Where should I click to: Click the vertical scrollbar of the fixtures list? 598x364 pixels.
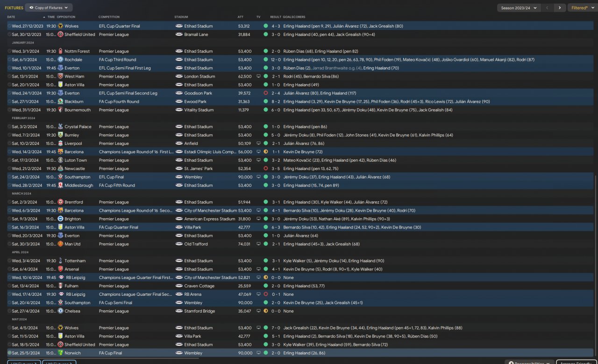(596, 266)
